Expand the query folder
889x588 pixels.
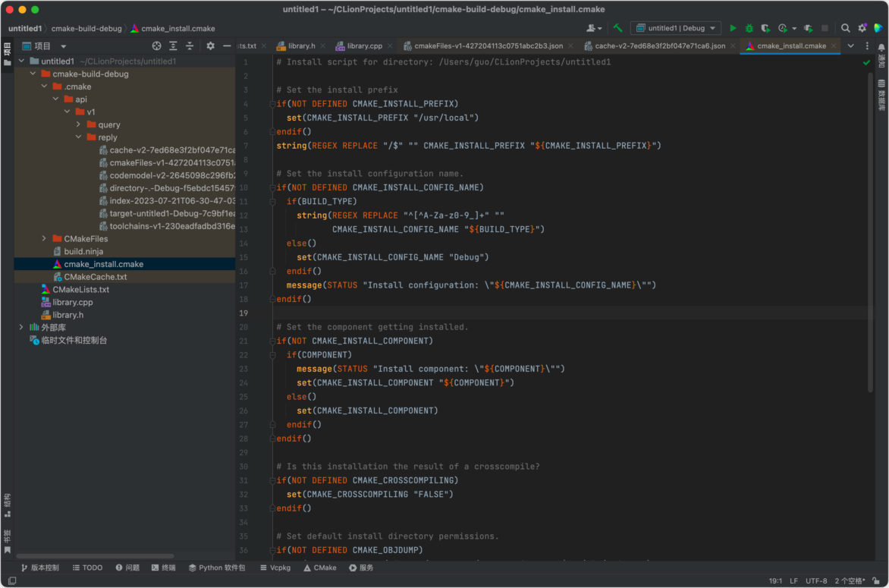pyautogui.click(x=78, y=124)
